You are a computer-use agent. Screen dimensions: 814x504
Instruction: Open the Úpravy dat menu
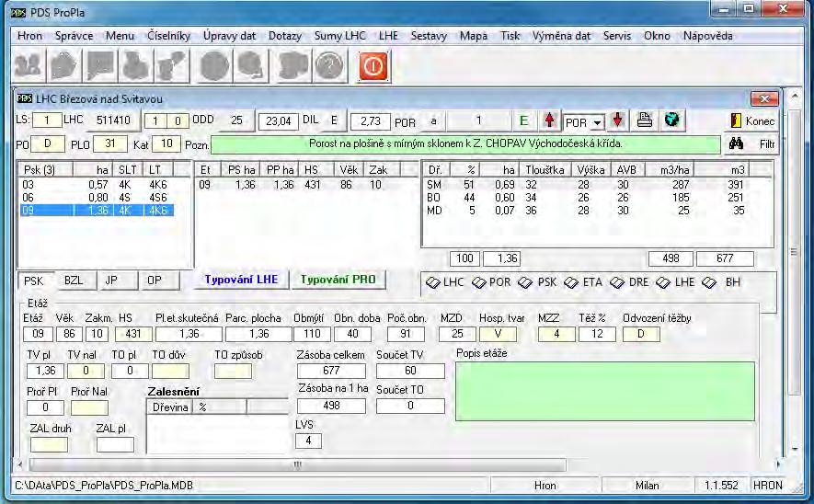click(x=229, y=36)
